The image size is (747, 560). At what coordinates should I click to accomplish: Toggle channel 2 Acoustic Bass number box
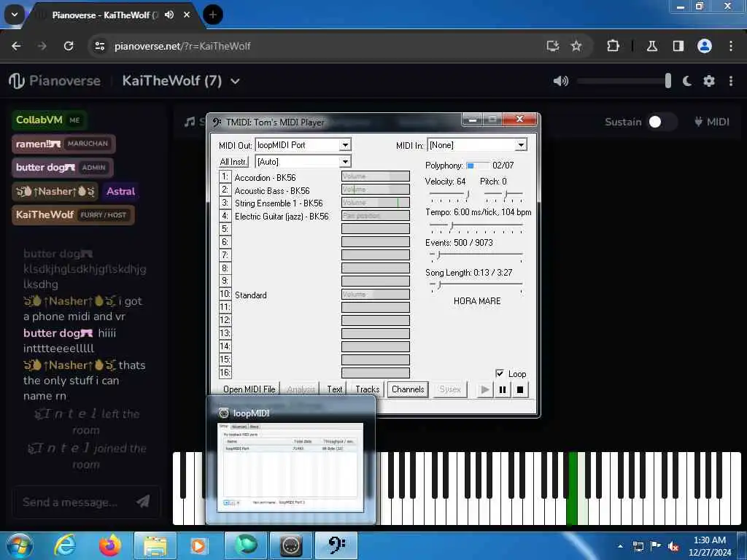pyautogui.click(x=225, y=190)
